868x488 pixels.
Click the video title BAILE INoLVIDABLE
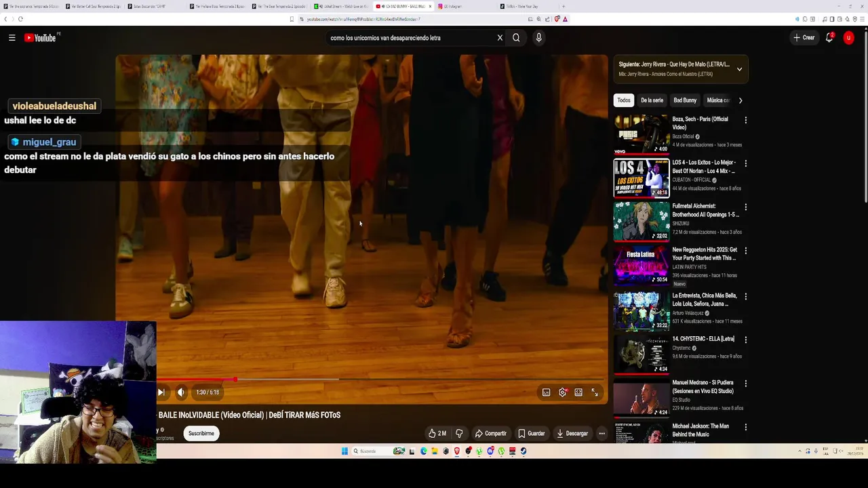pyautogui.click(x=249, y=415)
